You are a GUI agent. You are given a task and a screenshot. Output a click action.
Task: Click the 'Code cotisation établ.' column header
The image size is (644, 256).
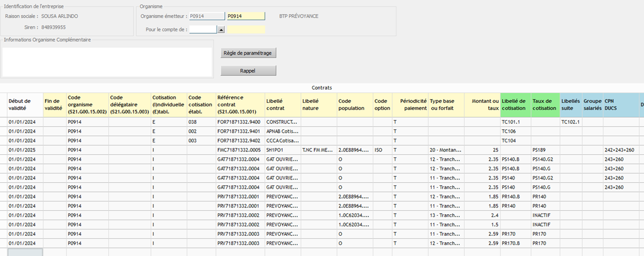click(x=202, y=105)
